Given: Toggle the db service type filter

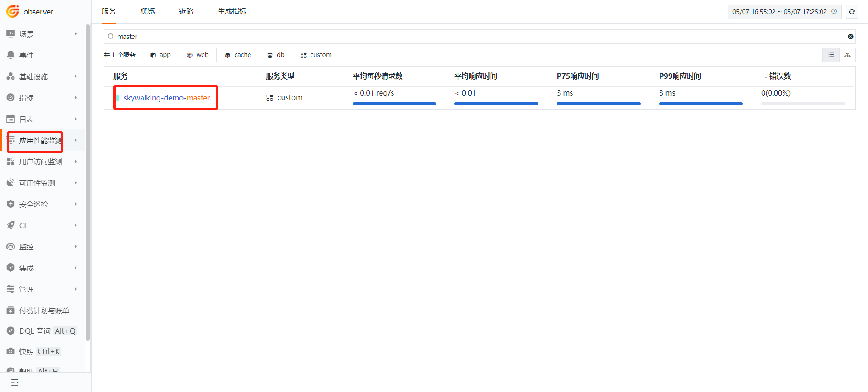Looking at the screenshot, I should [x=276, y=55].
